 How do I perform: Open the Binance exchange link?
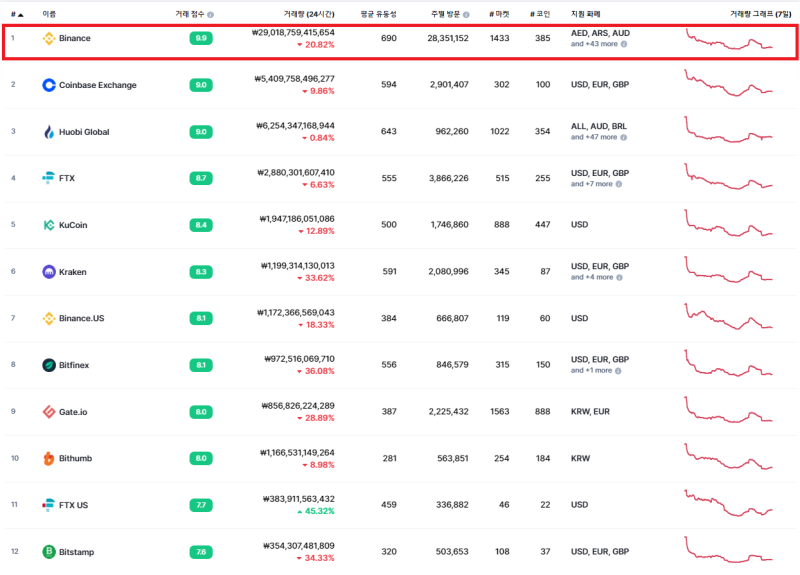[74, 38]
